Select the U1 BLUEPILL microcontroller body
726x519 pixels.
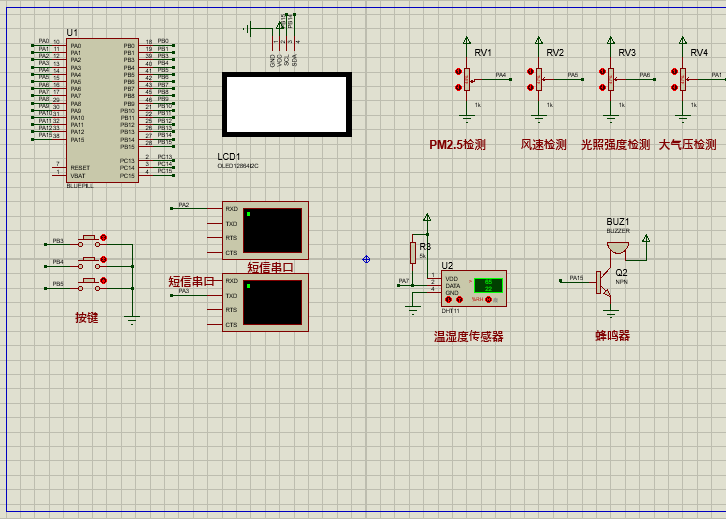[x=102, y=110]
